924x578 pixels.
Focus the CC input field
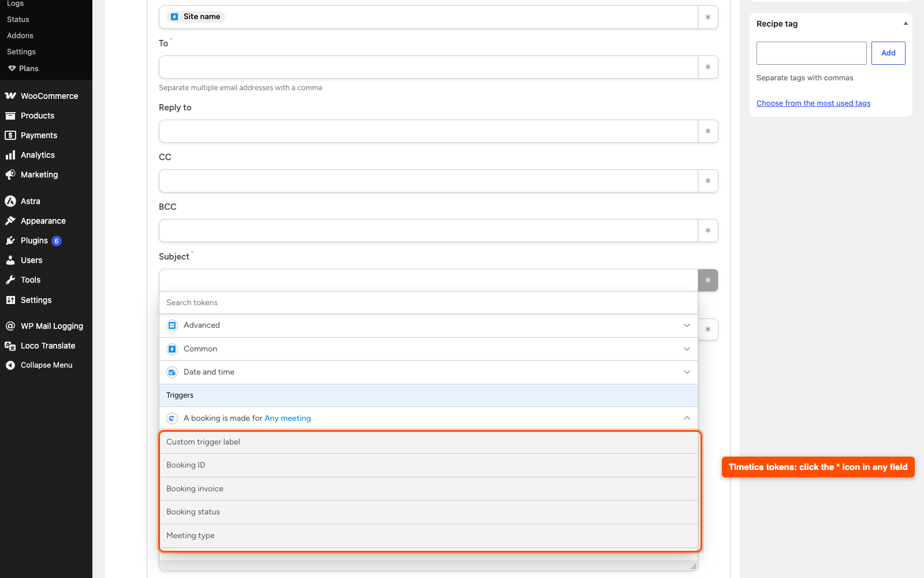click(x=429, y=181)
